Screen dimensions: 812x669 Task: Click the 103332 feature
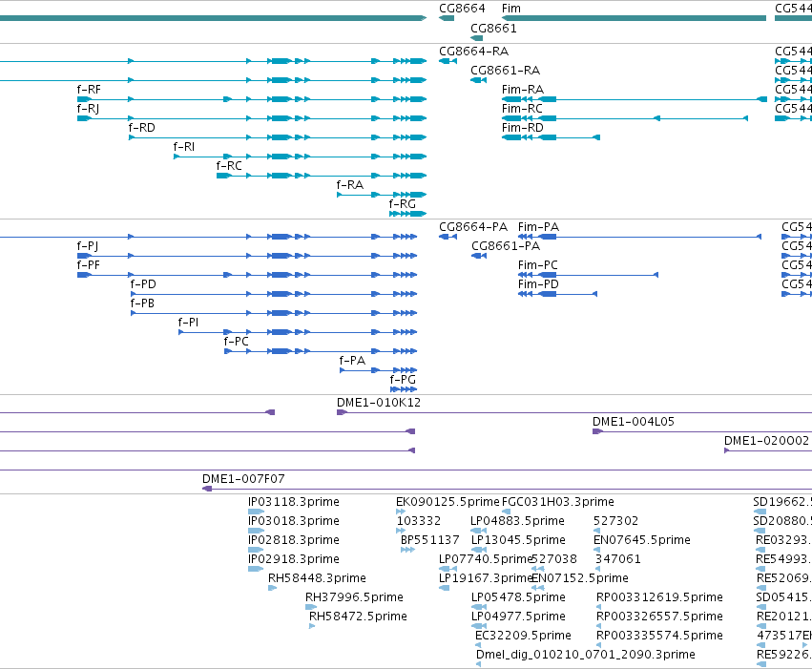[x=401, y=531]
